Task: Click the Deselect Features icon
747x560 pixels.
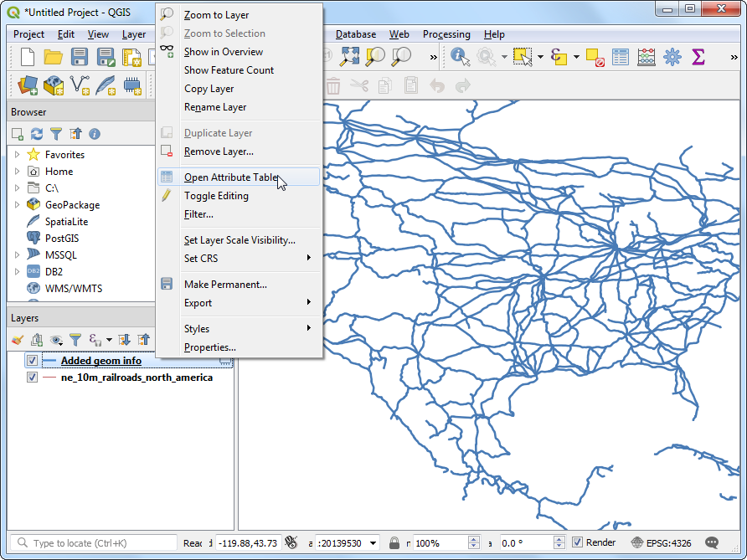Action: [x=595, y=57]
